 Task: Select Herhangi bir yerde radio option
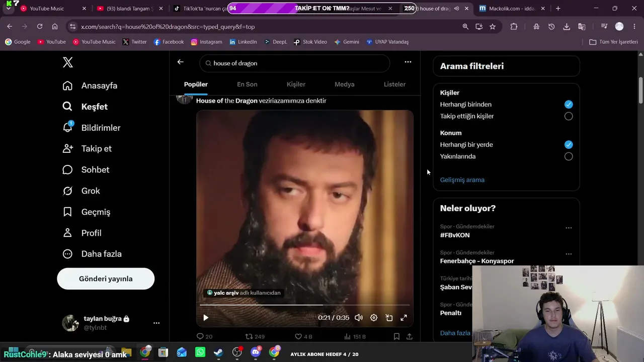coord(569,145)
